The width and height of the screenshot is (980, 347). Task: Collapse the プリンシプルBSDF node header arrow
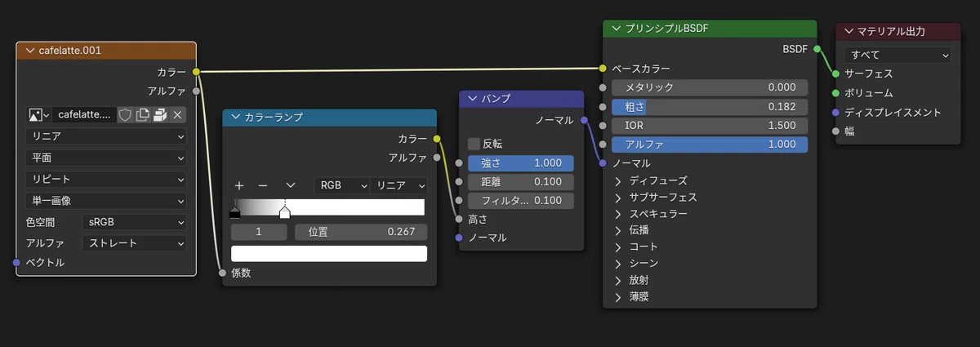point(617,29)
